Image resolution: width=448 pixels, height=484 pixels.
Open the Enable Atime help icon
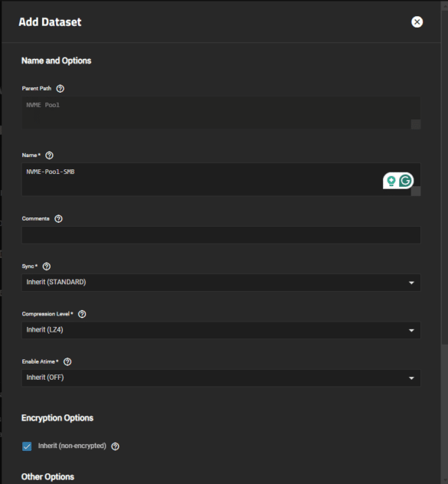click(x=67, y=361)
